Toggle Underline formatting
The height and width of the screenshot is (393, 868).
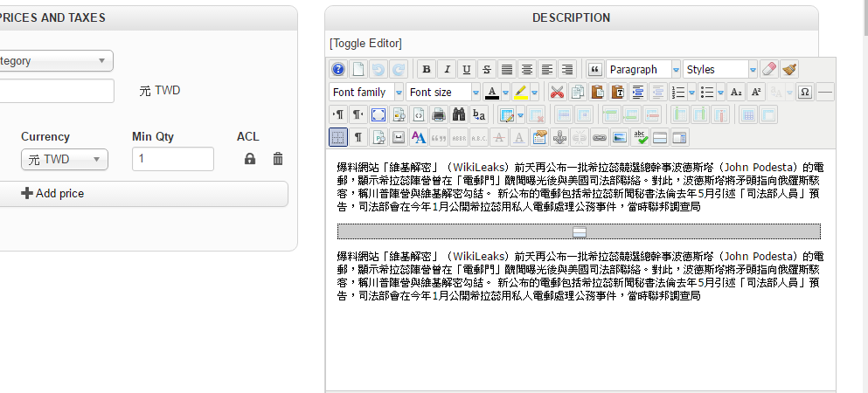[466, 69]
